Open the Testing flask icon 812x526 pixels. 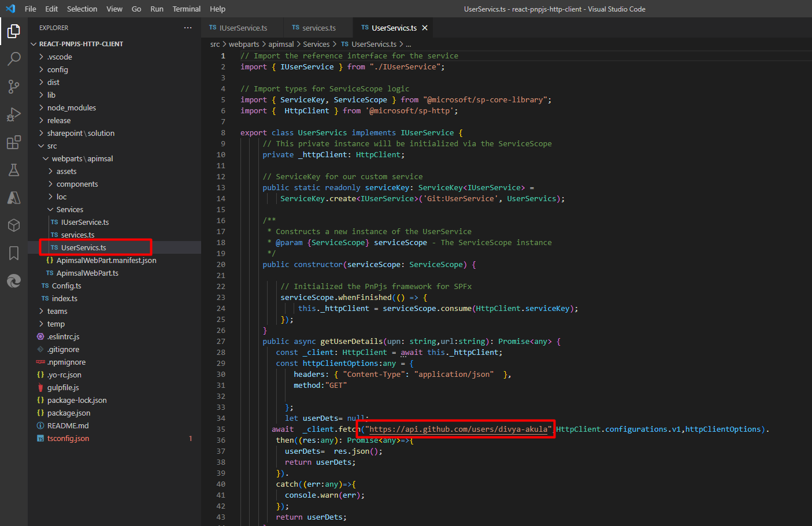14,169
